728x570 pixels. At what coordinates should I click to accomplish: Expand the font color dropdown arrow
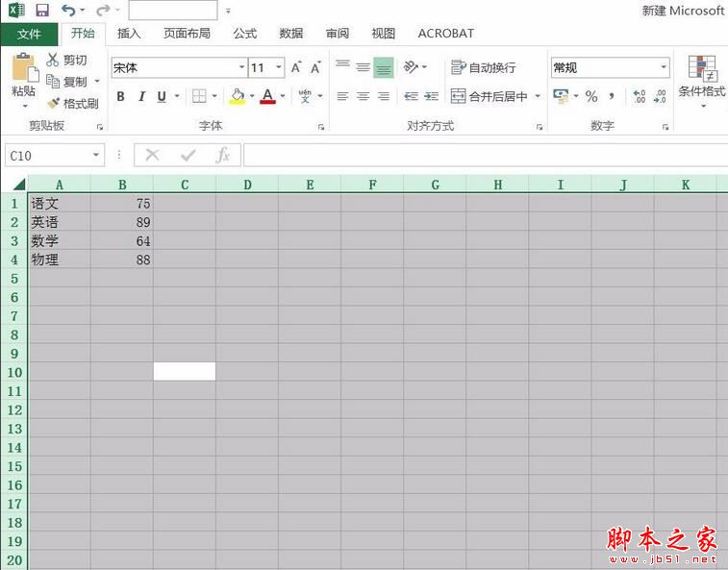(x=283, y=96)
